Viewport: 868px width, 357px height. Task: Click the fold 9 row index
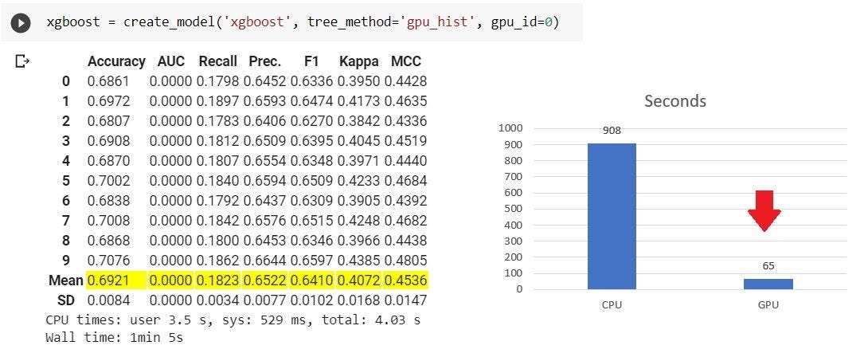click(65, 261)
